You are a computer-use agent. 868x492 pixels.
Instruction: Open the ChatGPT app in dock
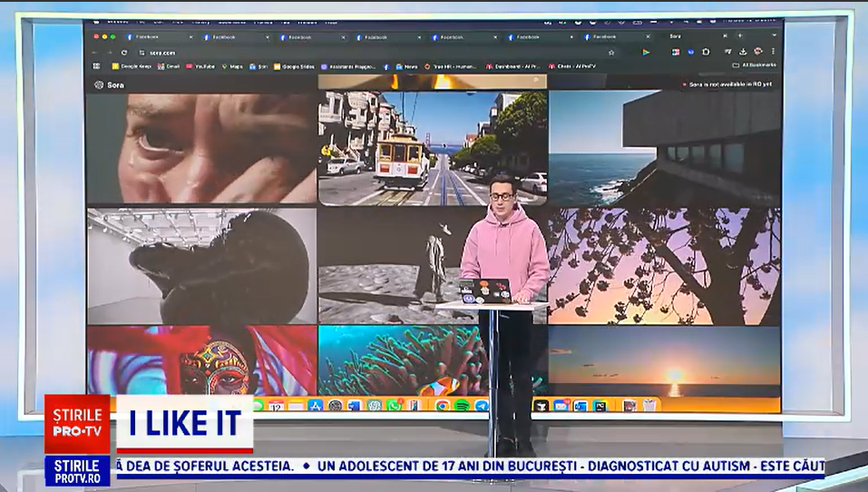coord(374,405)
